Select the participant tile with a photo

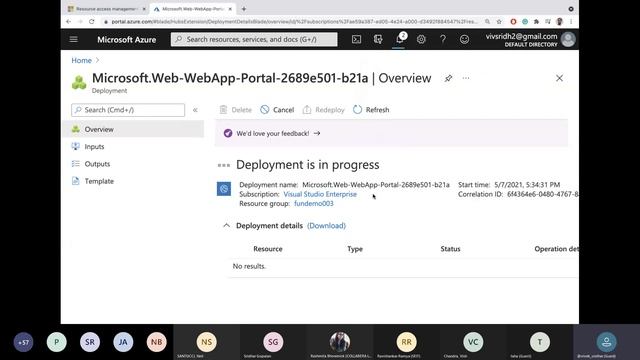340,342
